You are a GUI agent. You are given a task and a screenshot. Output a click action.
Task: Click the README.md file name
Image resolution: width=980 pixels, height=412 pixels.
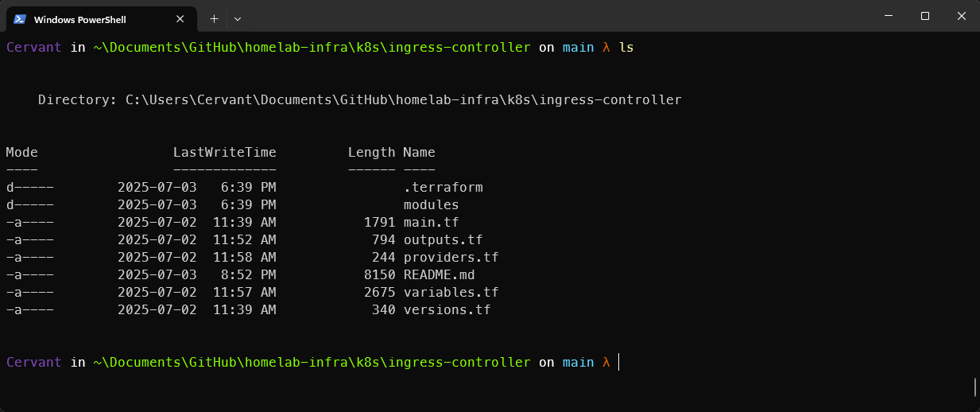pyautogui.click(x=439, y=275)
